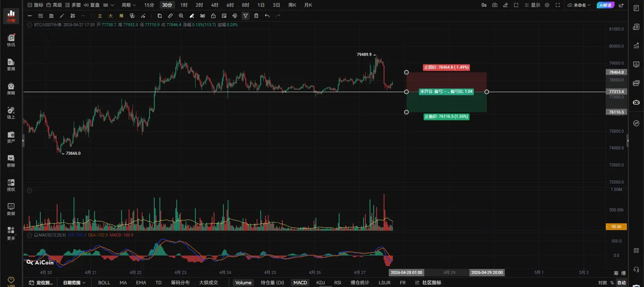Image resolution: width=644 pixels, height=287 pixels.
Task: Select the trend line drawing tool
Action: tap(62, 16)
